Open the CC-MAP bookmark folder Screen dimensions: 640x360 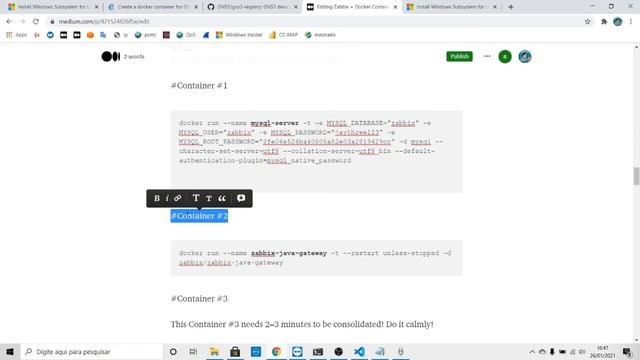[283, 35]
